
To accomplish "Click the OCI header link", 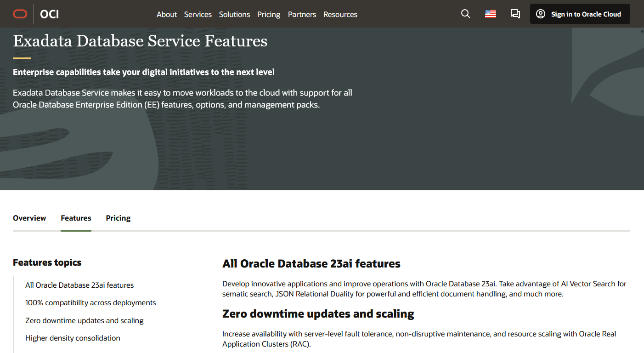I will 49,14.
